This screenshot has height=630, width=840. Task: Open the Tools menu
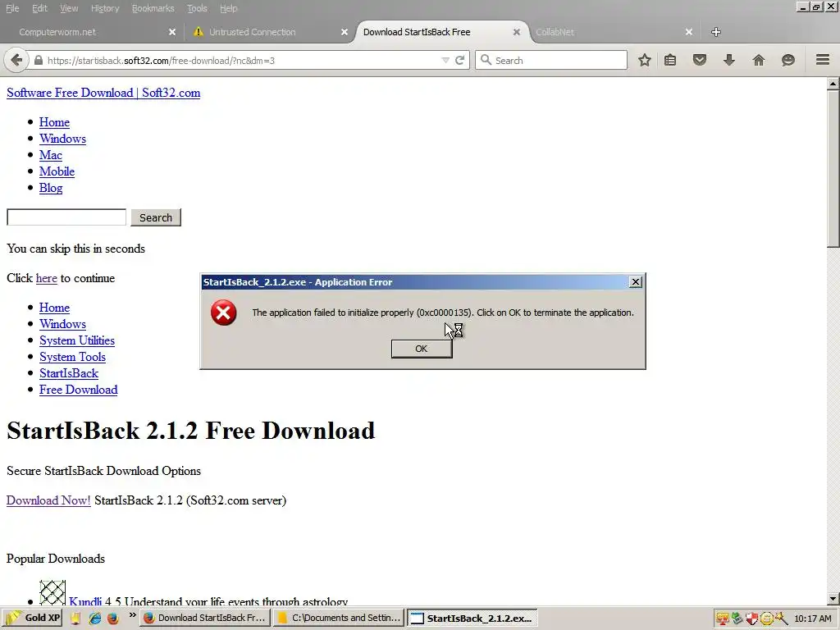coord(197,8)
